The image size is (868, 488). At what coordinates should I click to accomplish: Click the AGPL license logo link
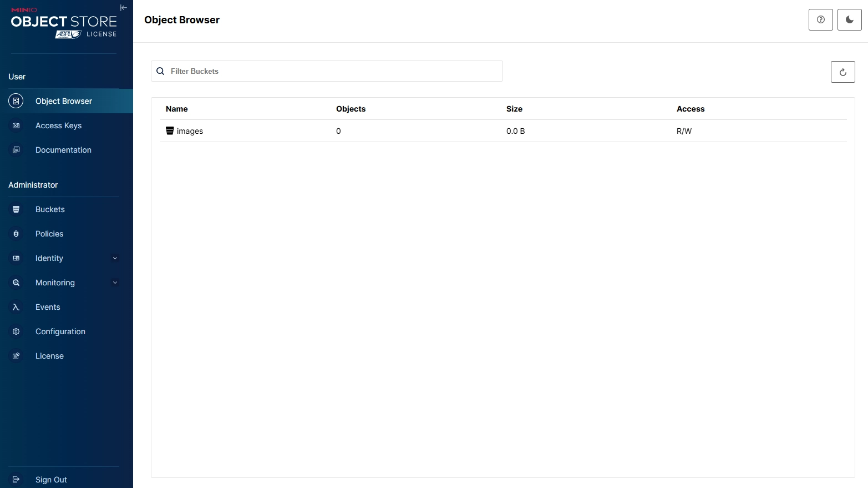[69, 34]
